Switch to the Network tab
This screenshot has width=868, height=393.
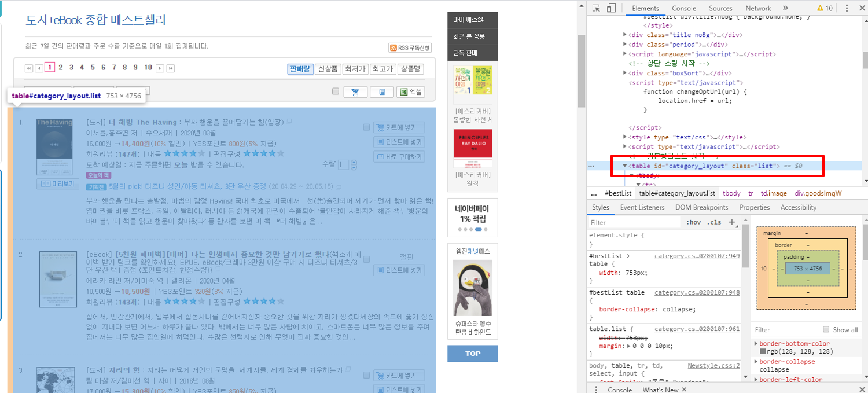[x=758, y=8]
